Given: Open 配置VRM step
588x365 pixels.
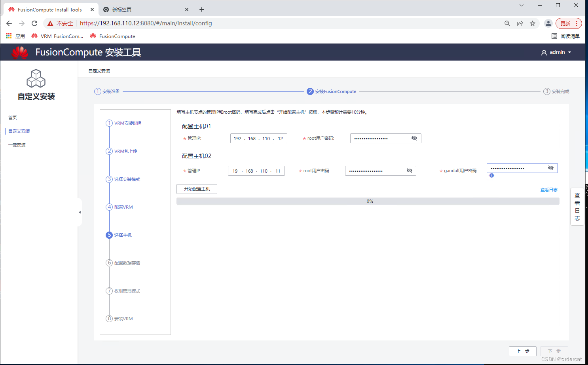Looking at the screenshot, I should coord(119,207).
